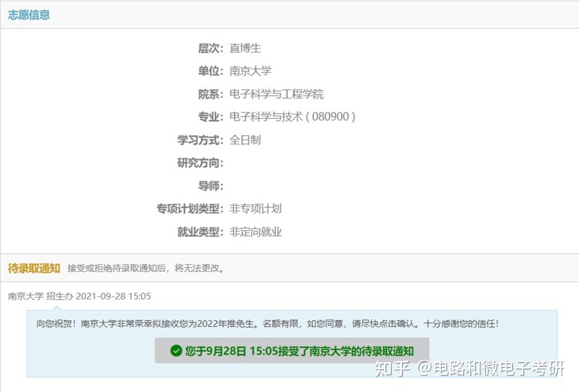Viewport: 579px width, 392px height.
Task: Click the 志愿信息 section heading
Action: pyautogui.click(x=29, y=15)
